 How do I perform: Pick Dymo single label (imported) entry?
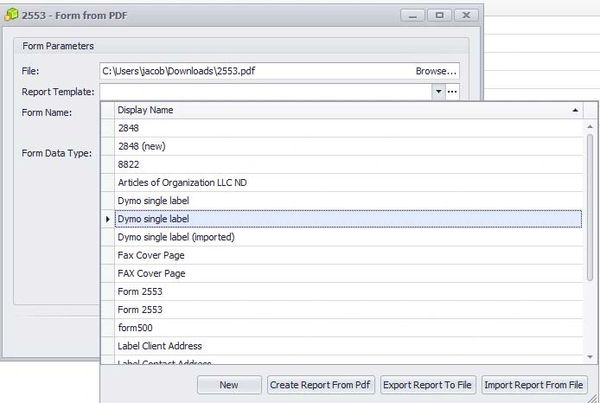(175, 237)
